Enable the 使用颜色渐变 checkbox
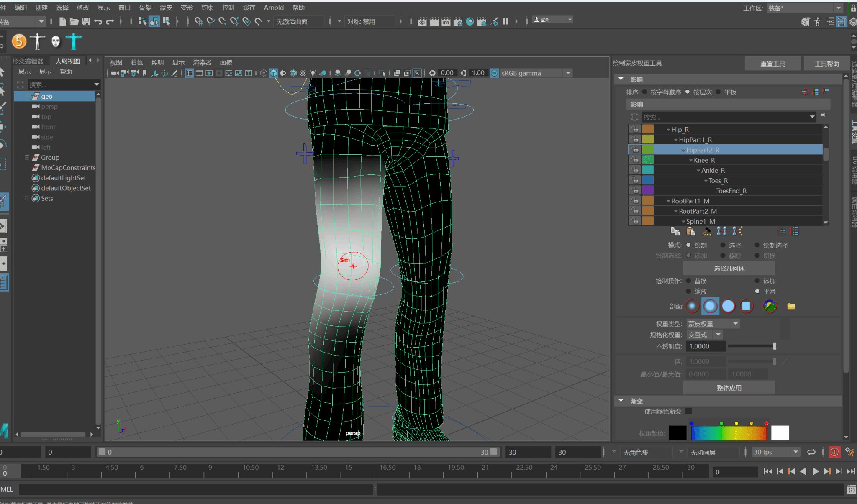Screen dimensions: 857x504 pos(689,412)
